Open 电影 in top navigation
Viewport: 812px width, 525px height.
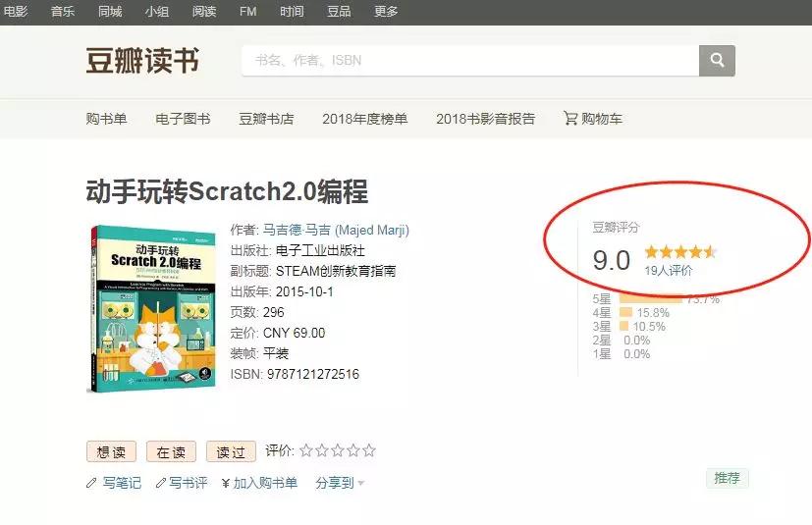[x=16, y=12]
